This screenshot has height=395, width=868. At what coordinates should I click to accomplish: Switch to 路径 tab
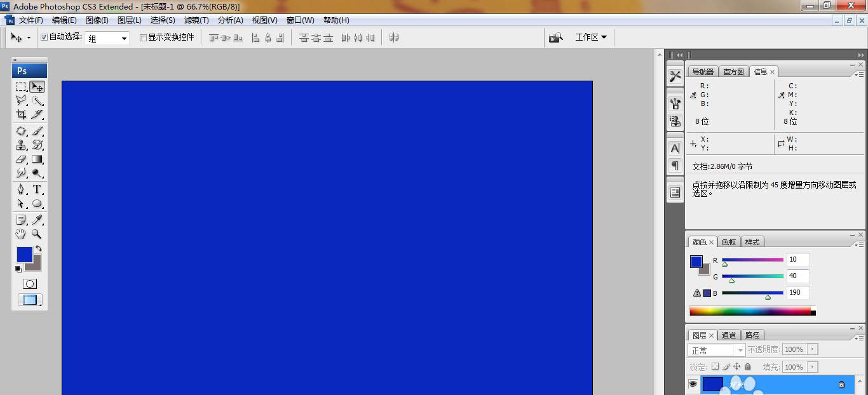click(x=752, y=335)
